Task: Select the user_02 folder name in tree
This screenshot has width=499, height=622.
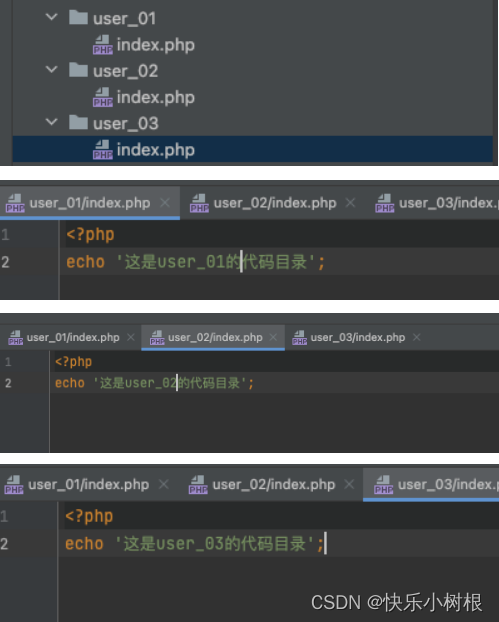Action: [x=125, y=71]
